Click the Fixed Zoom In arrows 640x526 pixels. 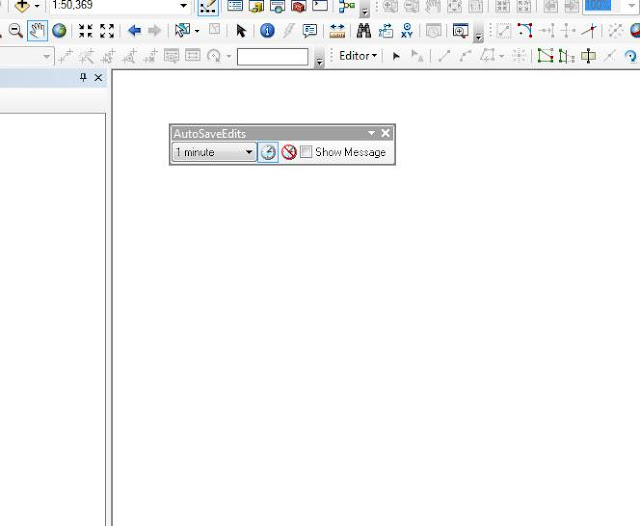click(86, 31)
